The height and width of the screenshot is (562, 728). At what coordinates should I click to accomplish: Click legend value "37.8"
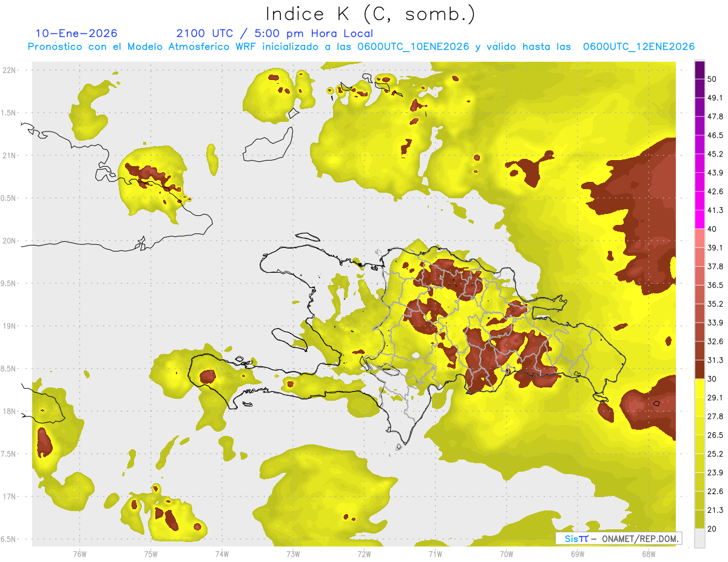(x=715, y=267)
